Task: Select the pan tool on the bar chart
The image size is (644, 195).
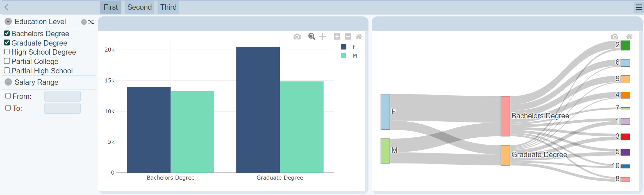Action: pos(322,37)
